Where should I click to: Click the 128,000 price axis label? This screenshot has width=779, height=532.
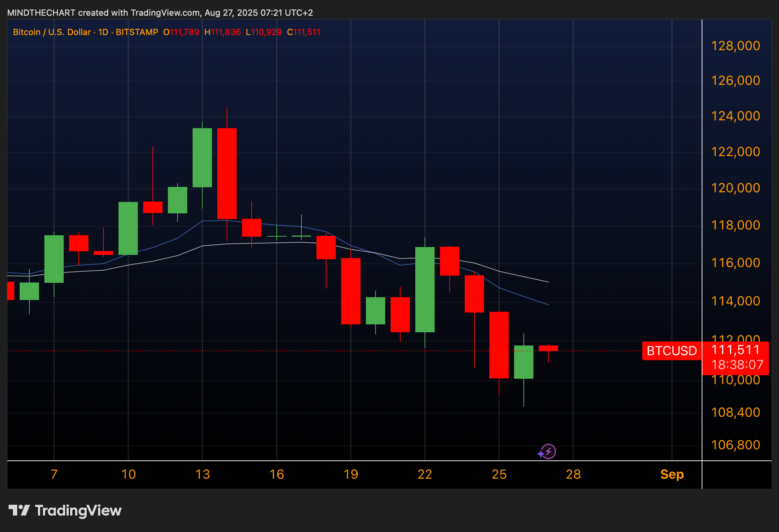pyautogui.click(x=735, y=46)
